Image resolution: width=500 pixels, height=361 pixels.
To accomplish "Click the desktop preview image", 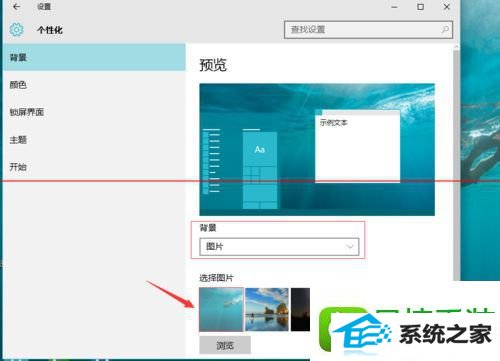I will tap(317, 149).
